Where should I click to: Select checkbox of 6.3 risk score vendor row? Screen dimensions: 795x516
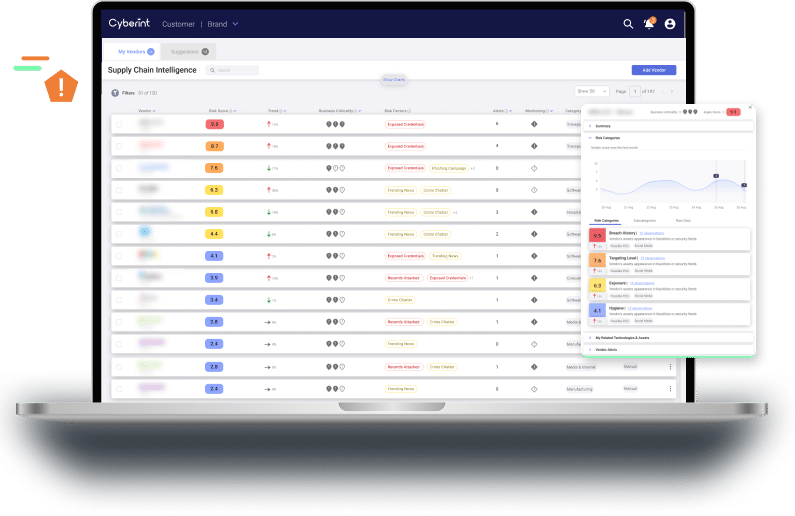119,190
